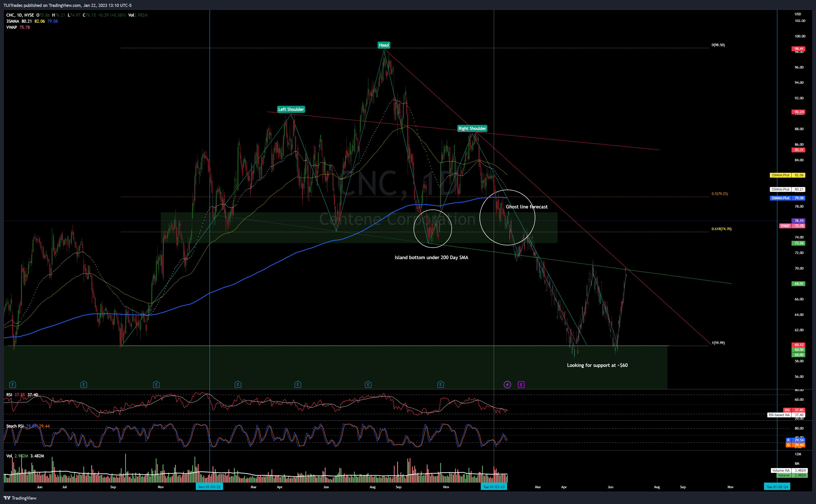Click the red 98.41 price label
816x504 pixels.
point(798,49)
